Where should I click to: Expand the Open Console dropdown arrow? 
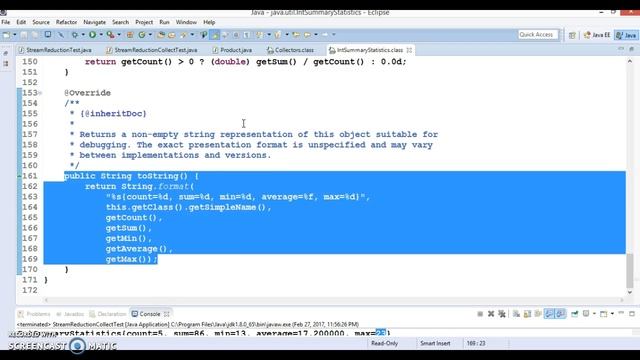click(x=612, y=314)
